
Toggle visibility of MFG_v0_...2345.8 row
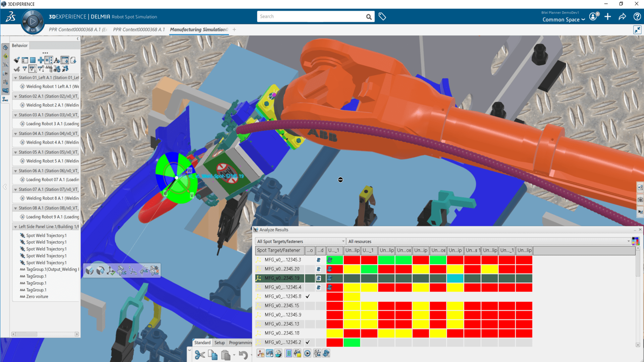click(308, 296)
